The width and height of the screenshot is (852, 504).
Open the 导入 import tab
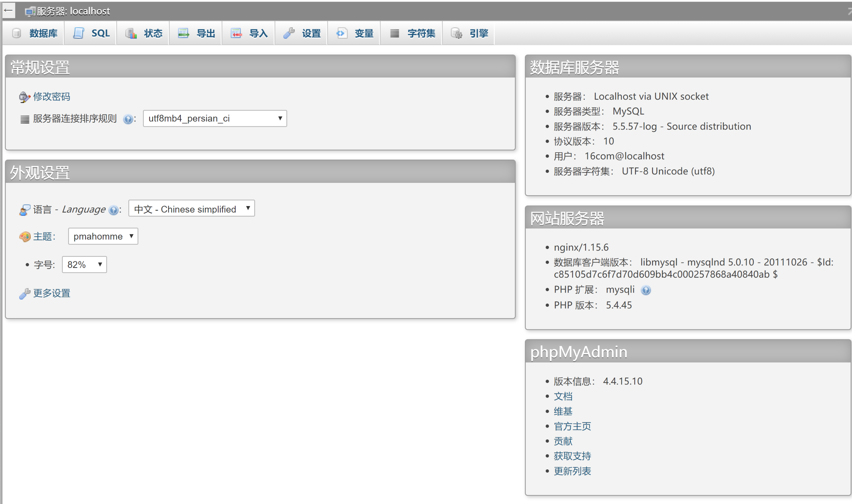pyautogui.click(x=249, y=33)
